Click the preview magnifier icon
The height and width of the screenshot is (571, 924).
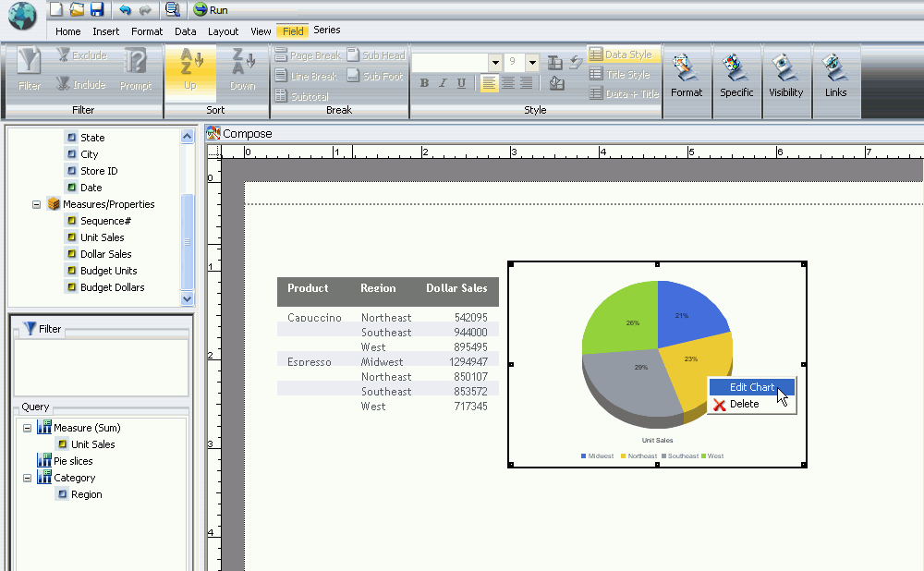click(172, 9)
